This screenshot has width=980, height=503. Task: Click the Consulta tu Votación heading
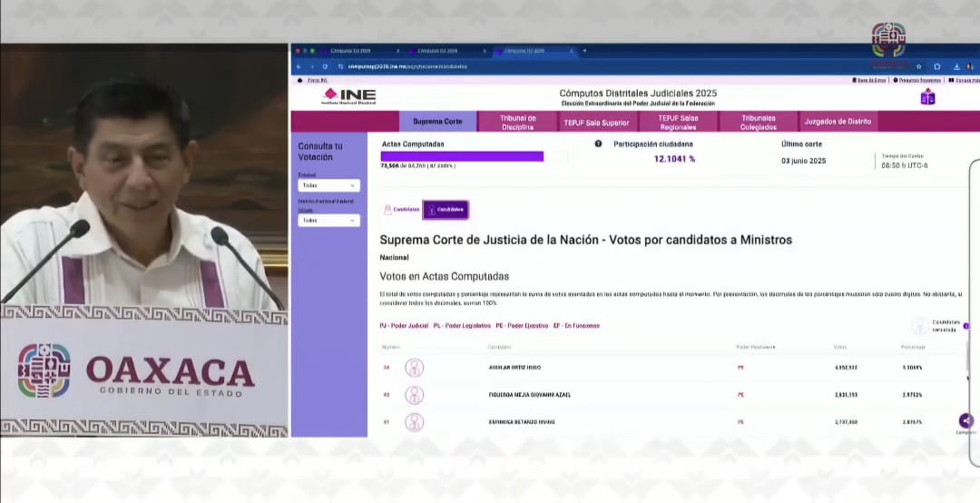pyautogui.click(x=320, y=152)
